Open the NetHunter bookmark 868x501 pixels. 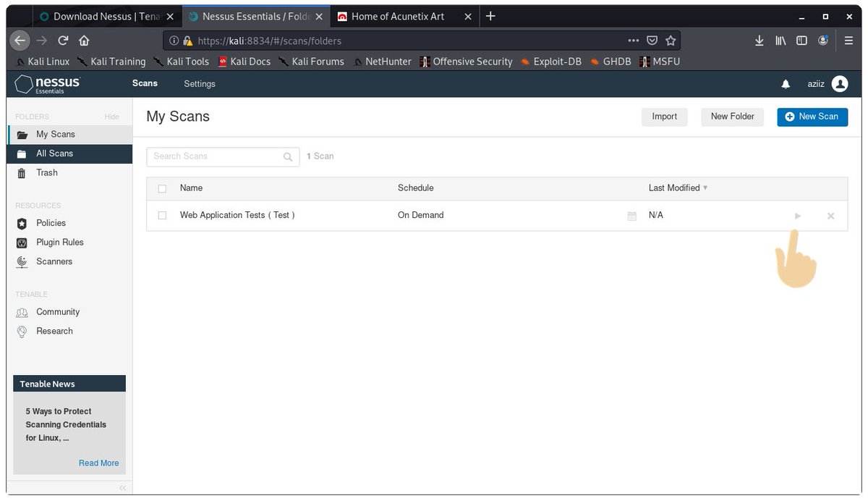coord(383,62)
